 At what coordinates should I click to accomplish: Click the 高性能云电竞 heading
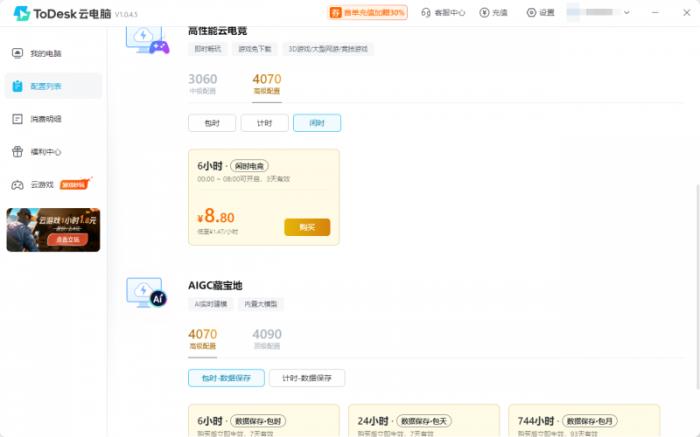(217, 31)
